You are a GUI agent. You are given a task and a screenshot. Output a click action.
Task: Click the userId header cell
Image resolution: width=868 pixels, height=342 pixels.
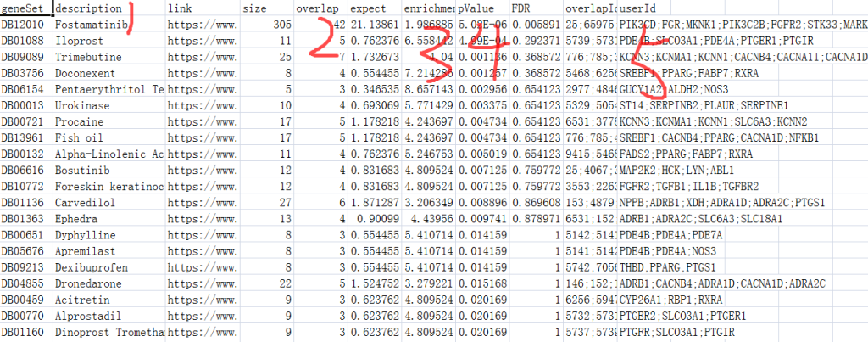click(644, 8)
